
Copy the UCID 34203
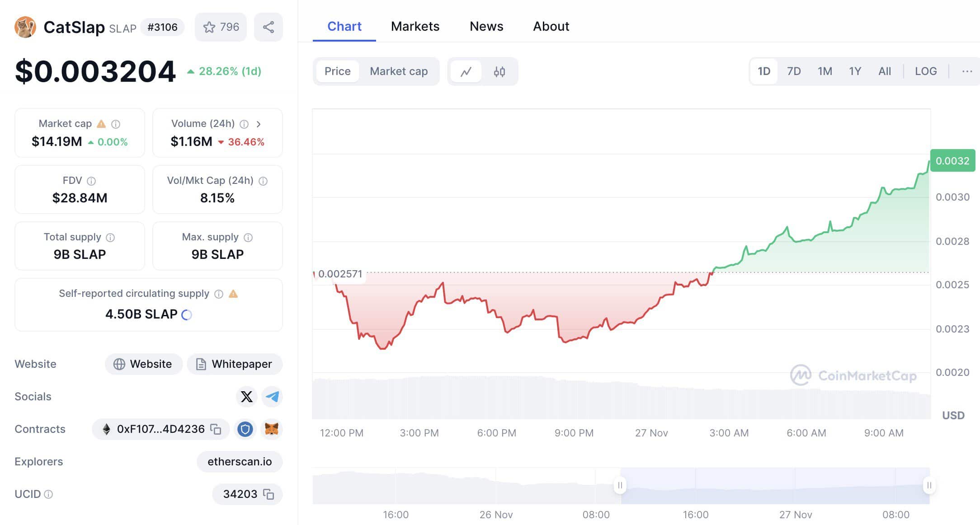click(269, 494)
